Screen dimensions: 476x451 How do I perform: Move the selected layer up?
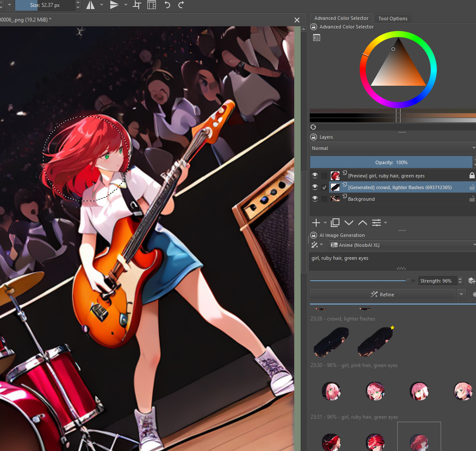pos(362,223)
